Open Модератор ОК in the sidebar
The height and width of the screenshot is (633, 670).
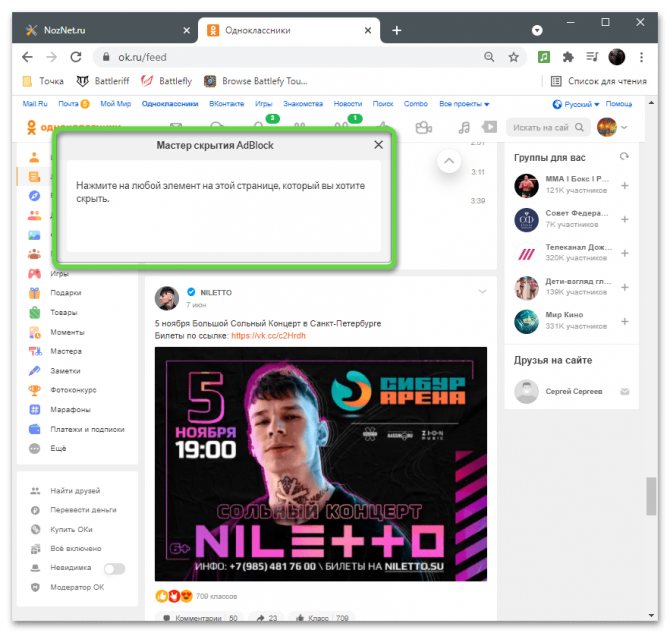click(x=77, y=587)
